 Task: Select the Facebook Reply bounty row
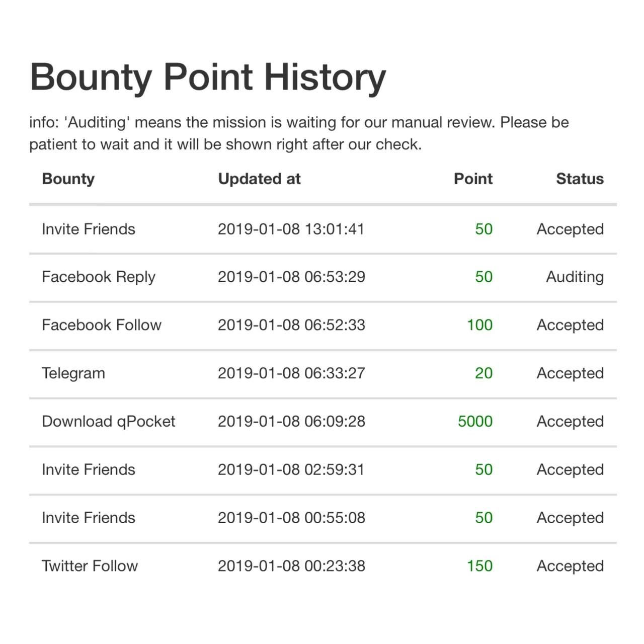[323, 277]
